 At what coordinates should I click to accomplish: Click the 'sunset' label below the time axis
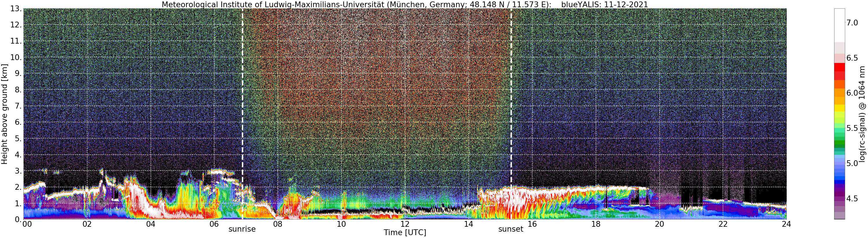point(511,229)
